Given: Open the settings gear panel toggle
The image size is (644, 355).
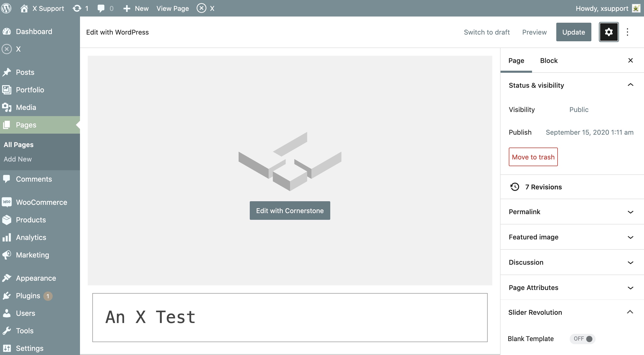Looking at the screenshot, I should [609, 32].
